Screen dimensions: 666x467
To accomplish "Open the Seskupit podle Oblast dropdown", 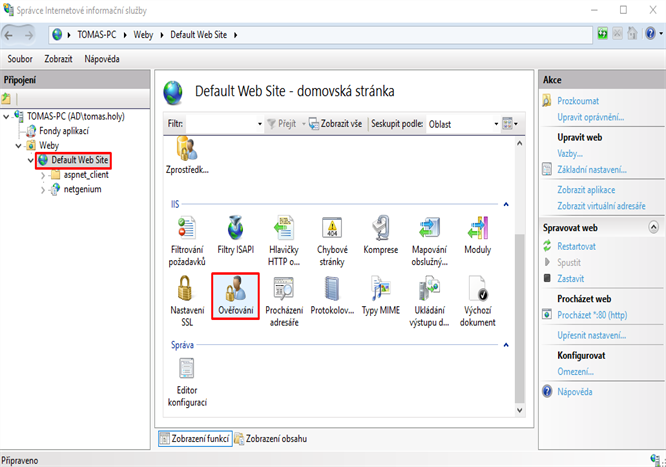I will (463, 124).
